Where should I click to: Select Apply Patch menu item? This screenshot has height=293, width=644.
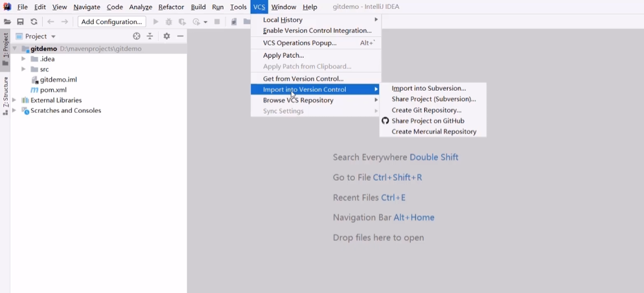coord(316,56)
